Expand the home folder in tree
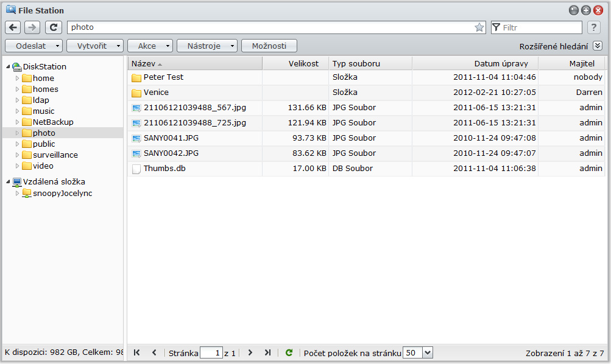Viewport: 611px width, 364px height. [x=17, y=79]
